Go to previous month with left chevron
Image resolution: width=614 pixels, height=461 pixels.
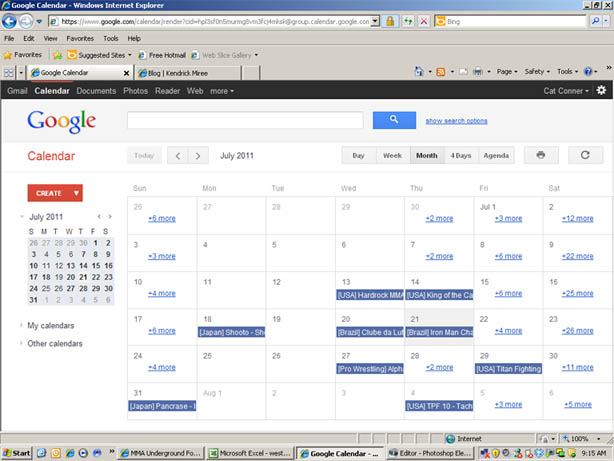pyautogui.click(x=178, y=156)
